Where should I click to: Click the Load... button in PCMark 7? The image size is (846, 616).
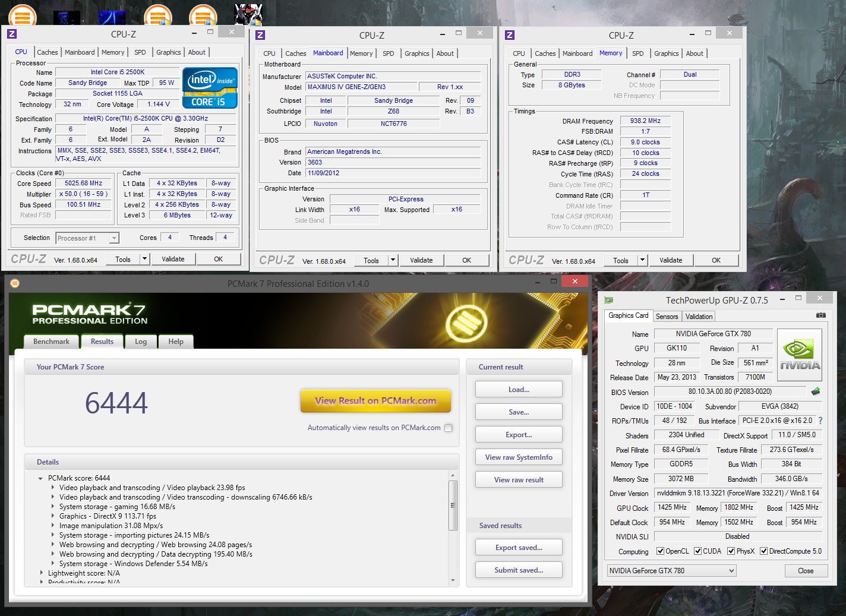click(x=519, y=390)
